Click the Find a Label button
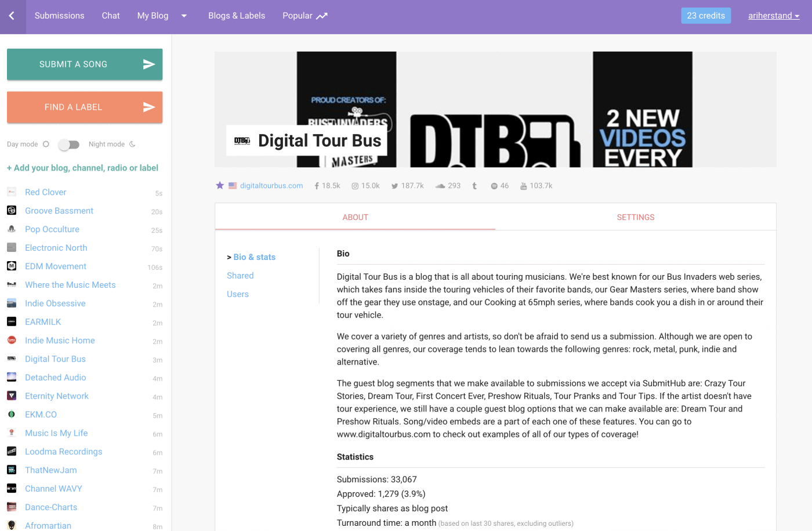Image resolution: width=812 pixels, height=531 pixels. pyautogui.click(x=85, y=107)
